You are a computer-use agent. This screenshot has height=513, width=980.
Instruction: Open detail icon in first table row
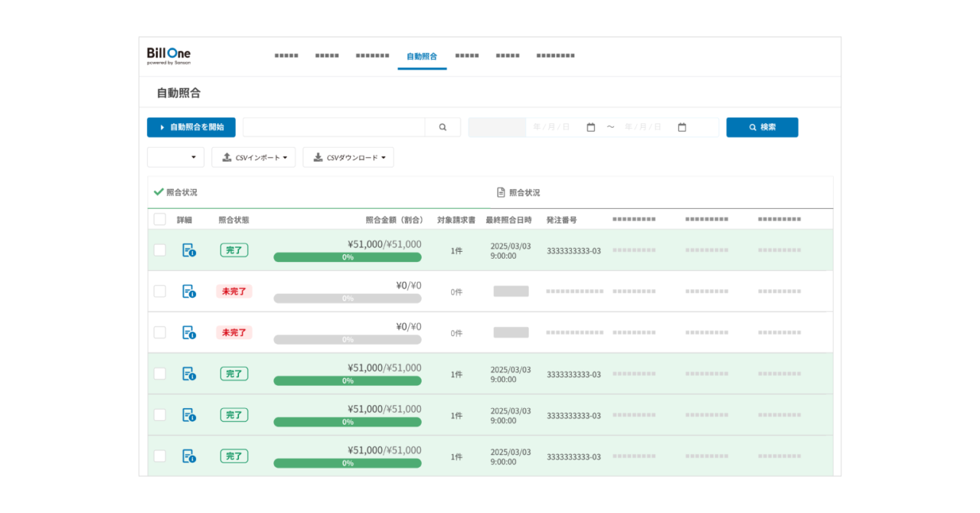pos(188,250)
